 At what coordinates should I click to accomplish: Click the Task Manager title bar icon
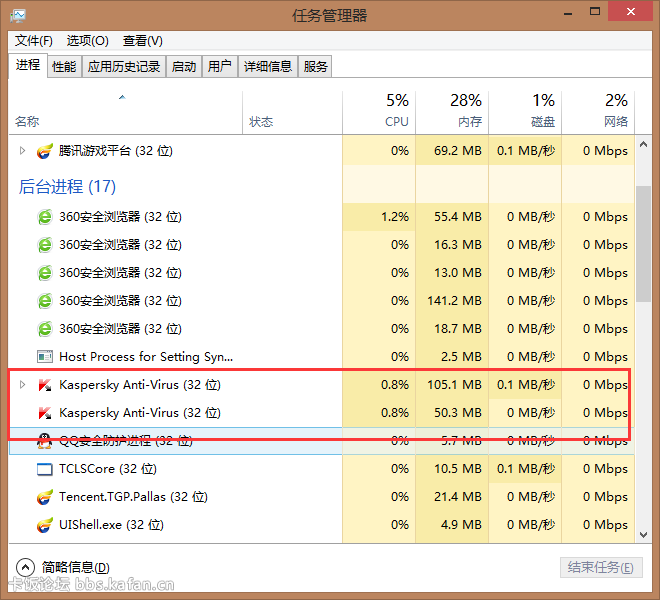[18, 16]
